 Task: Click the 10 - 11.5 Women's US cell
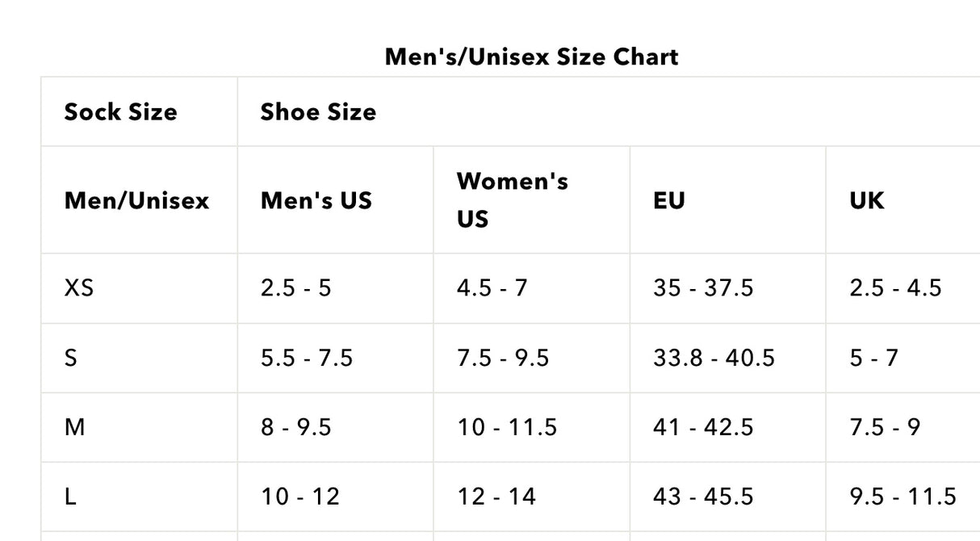[507, 426]
